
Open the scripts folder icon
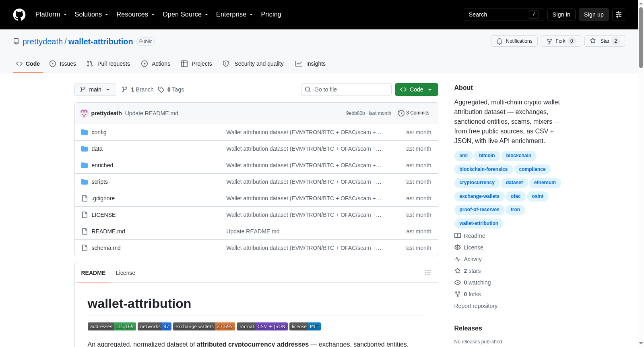tap(85, 182)
